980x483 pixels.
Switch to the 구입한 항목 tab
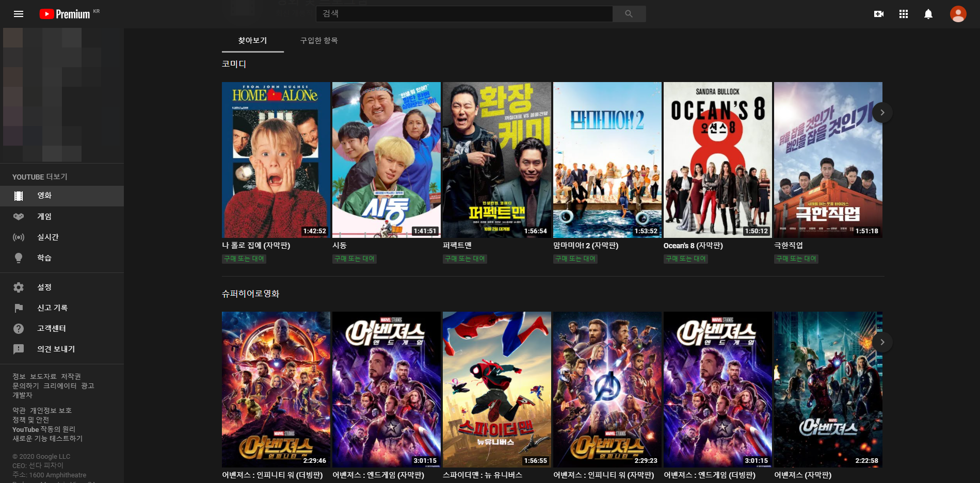pos(319,40)
